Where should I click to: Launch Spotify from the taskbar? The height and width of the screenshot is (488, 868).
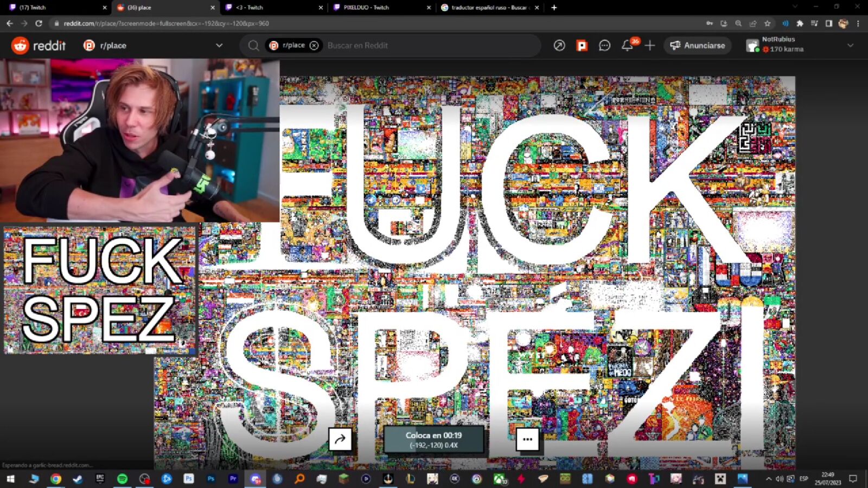tap(122, 479)
